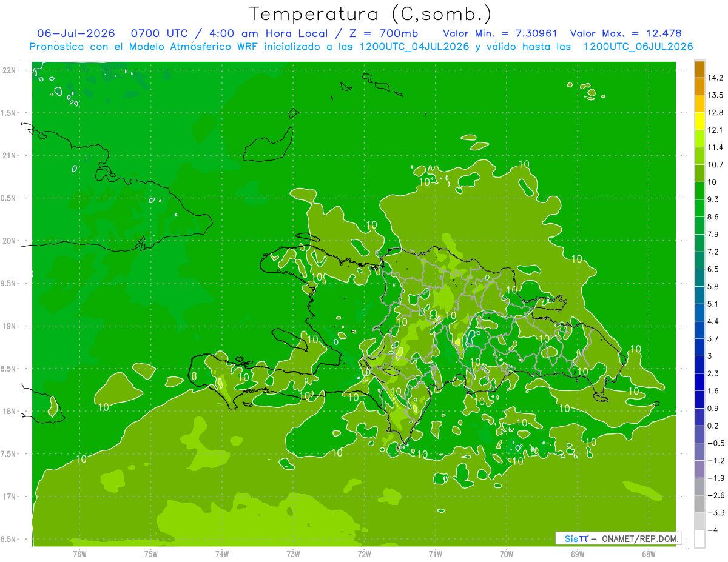Click the "Valor Min. = 7.30961" value
Screen dimensions: 728x562
(500, 33)
